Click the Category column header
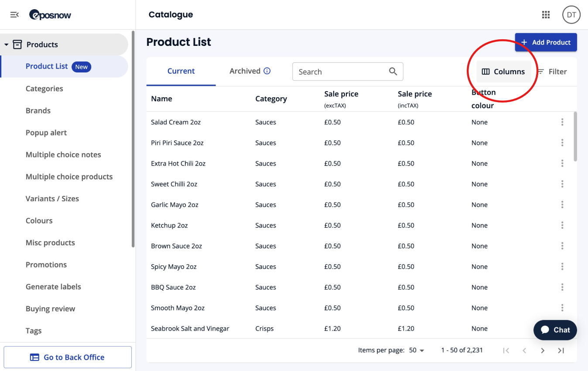Image resolution: width=588 pixels, height=371 pixels. (271, 99)
